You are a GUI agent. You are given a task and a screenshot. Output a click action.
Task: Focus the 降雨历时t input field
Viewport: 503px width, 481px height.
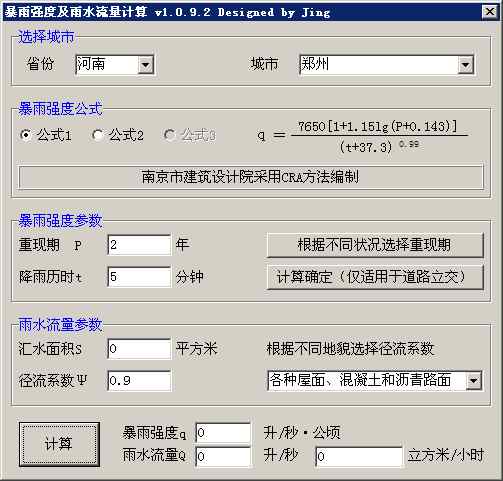(139, 277)
